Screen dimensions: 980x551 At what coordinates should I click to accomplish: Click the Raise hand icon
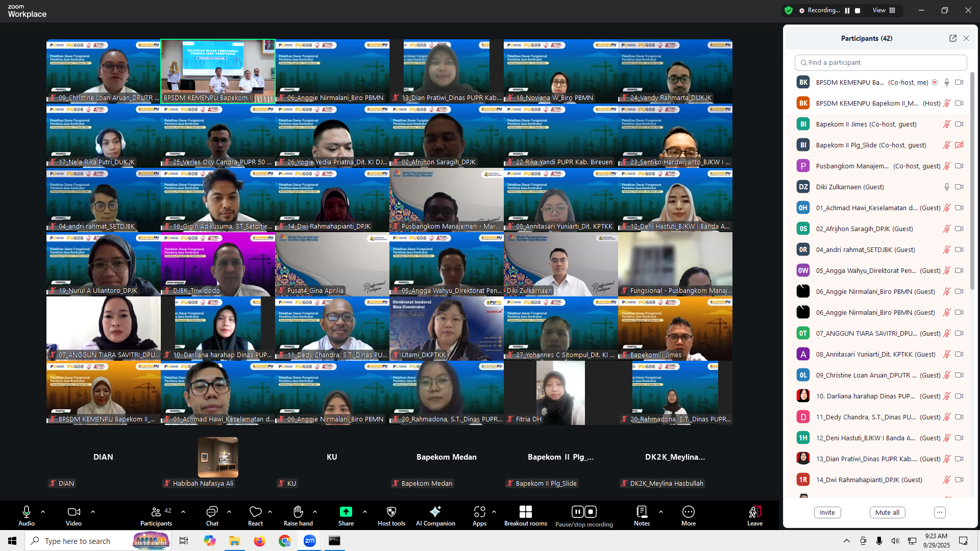(298, 512)
